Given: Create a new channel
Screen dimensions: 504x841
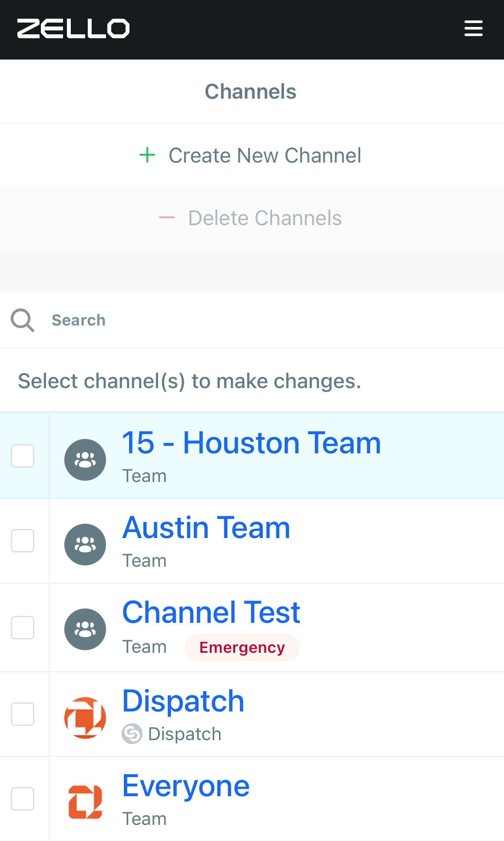Looking at the screenshot, I should pyautogui.click(x=252, y=156).
